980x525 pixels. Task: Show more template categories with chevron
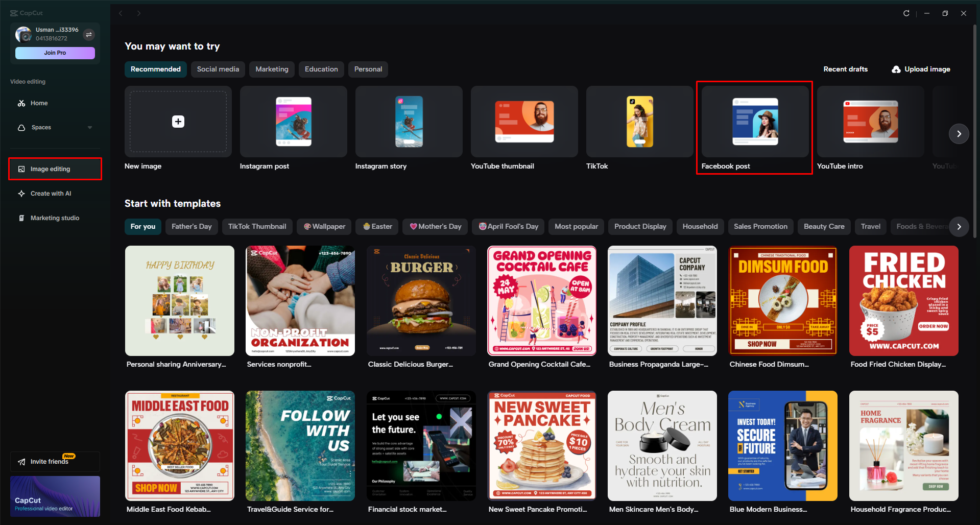tap(959, 227)
